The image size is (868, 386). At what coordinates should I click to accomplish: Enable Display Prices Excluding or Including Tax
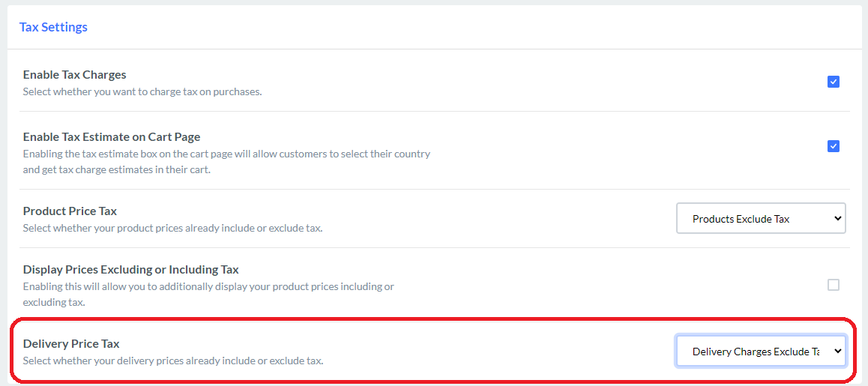point(833,285)
